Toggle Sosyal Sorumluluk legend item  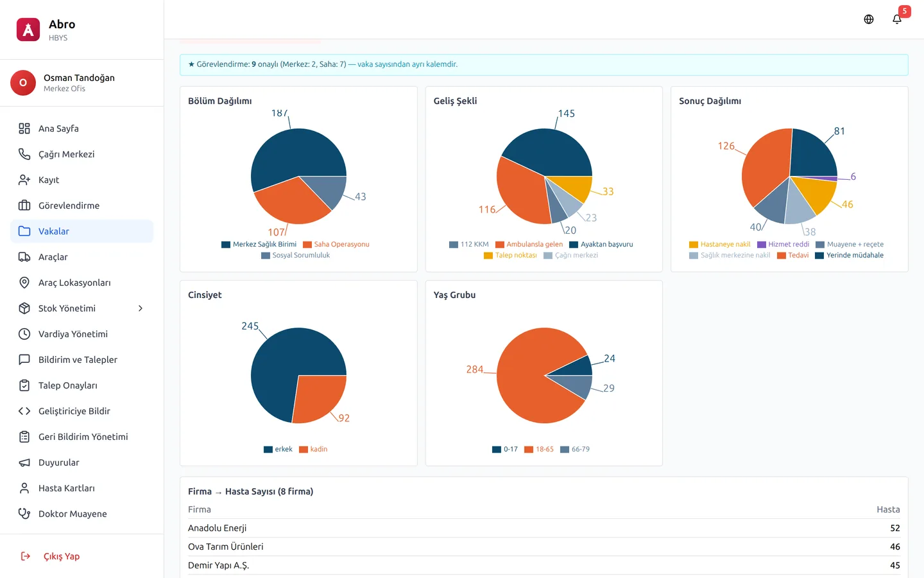coord(295,256)
